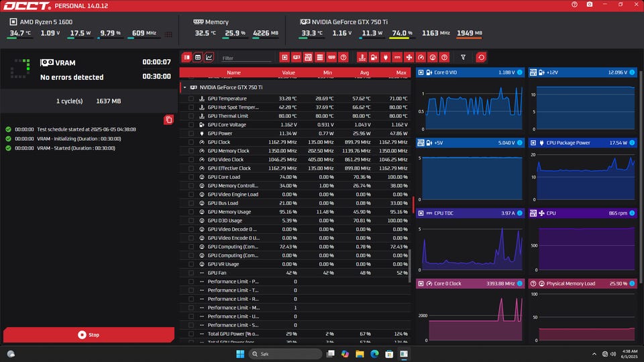Take a screenshot with camera icon
Screen dimensions: 644x362
590,5
